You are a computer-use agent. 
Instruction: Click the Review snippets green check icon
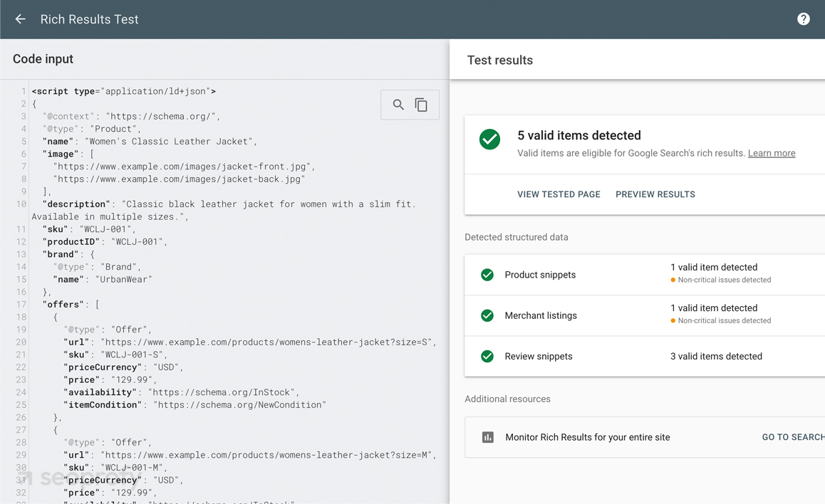pyautogui.click(x=487, y=357)
